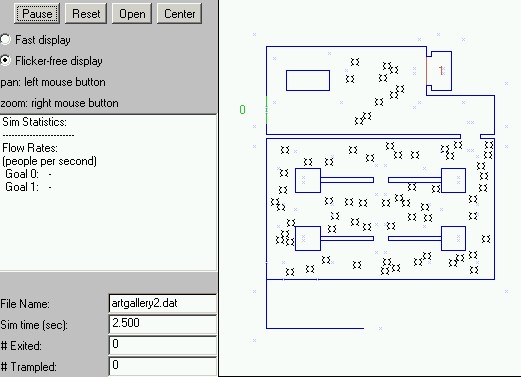Click the 'Flow Rates:' label
521x377 pixels.
[30, 148]
